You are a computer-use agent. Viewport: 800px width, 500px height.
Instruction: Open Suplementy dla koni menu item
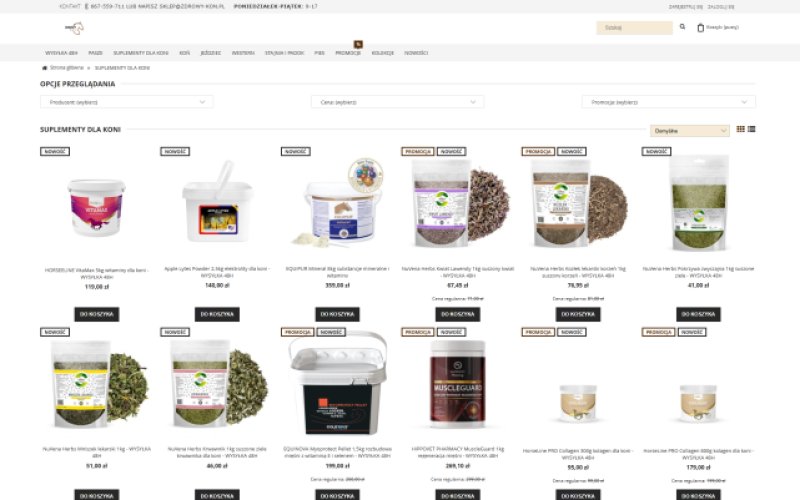pyautogui.click(x=141, y=53)
